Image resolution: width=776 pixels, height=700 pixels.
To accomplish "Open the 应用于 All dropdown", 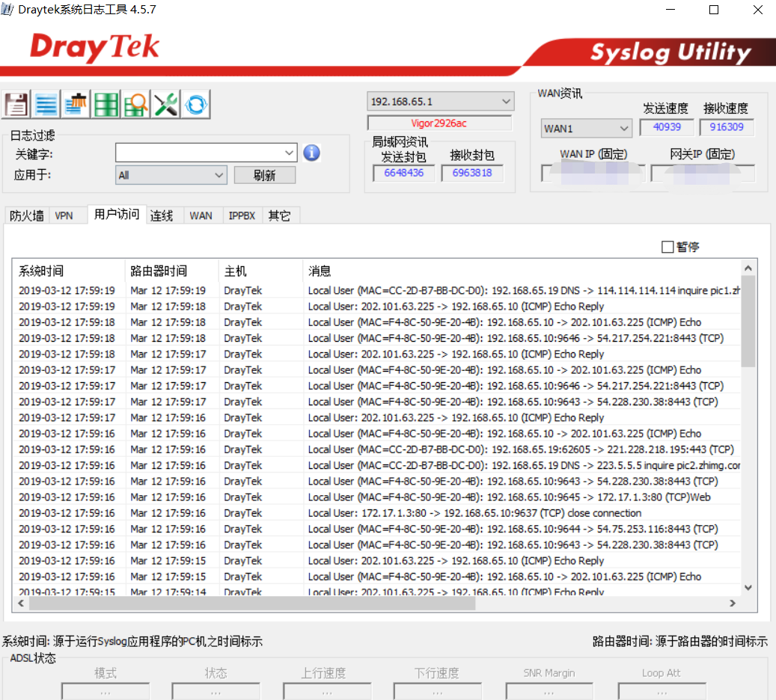I will pos(171,175).
